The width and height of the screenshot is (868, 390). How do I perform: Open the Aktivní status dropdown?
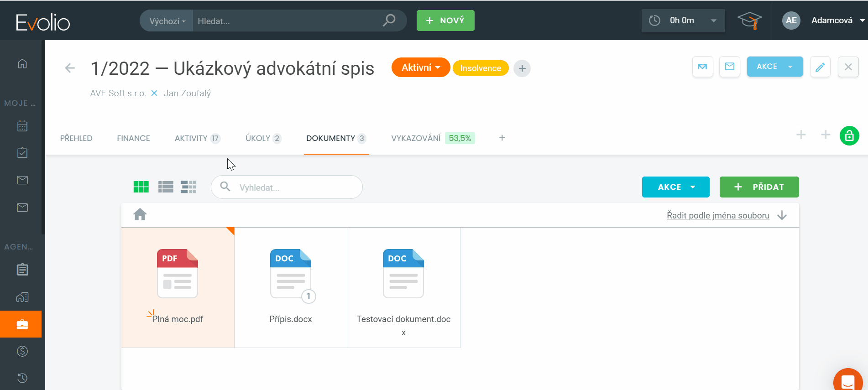coord(420,68)
